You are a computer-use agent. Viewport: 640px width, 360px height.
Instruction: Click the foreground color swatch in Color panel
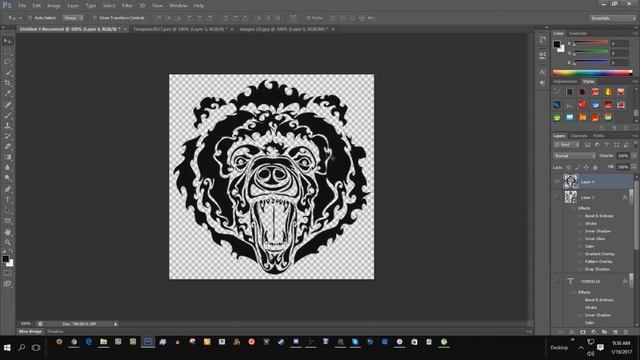(x=557, y=44)
